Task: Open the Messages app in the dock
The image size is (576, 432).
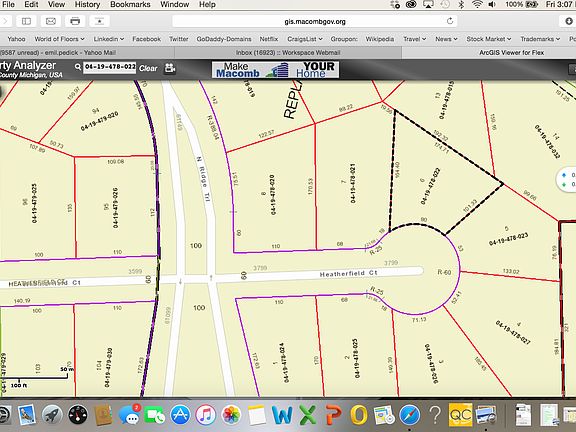Action: coord(129,415)
